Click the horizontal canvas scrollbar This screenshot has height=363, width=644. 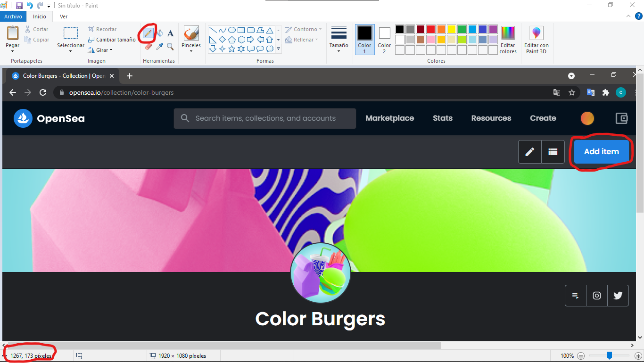(x=224, y=345)
